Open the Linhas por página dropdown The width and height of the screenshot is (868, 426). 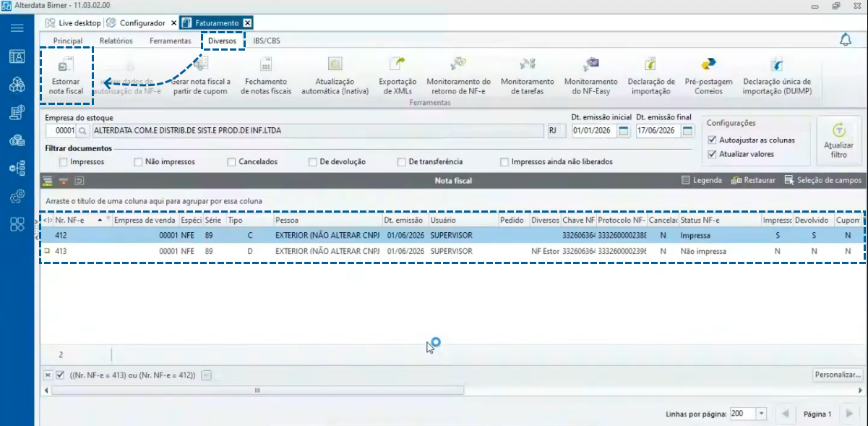(761, 414)
